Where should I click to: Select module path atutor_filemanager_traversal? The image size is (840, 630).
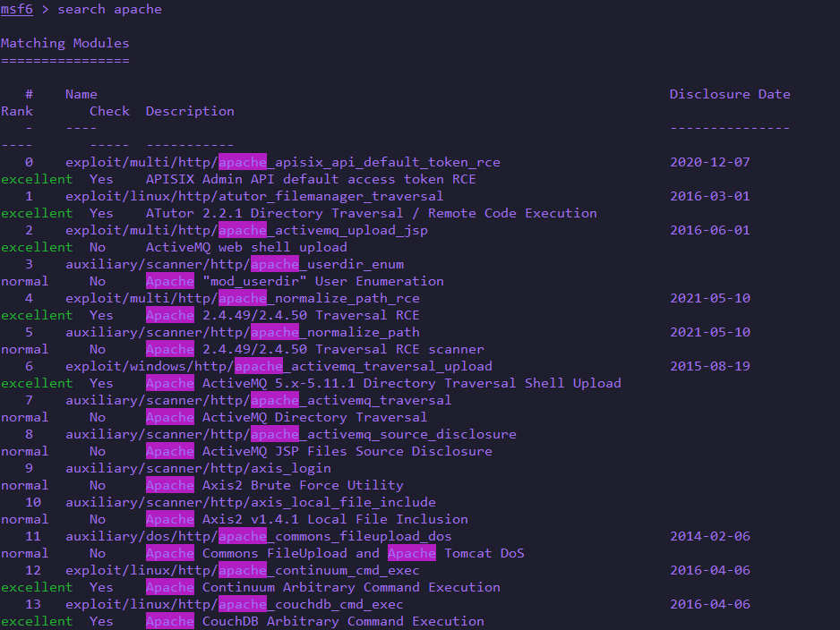[254, 197]
